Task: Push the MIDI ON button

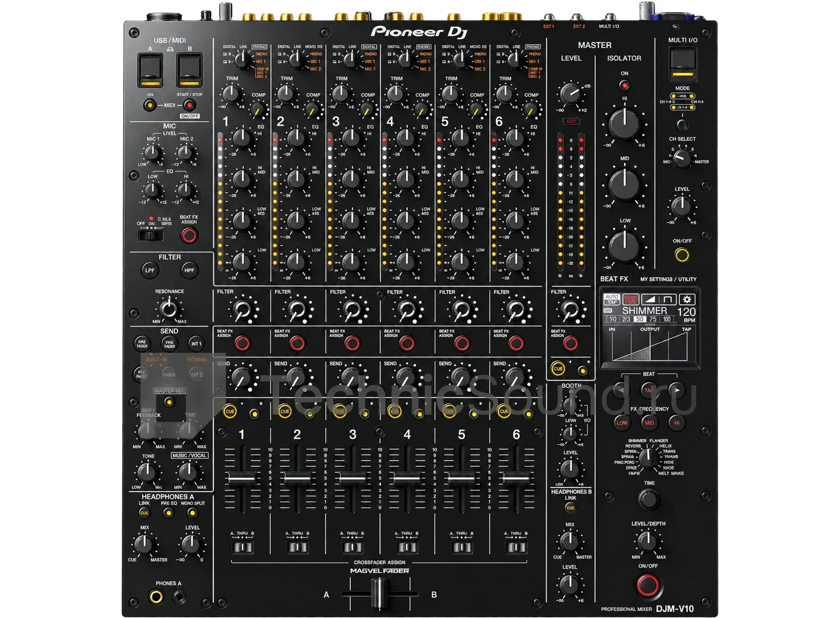Action: click(x=150, y=105)
